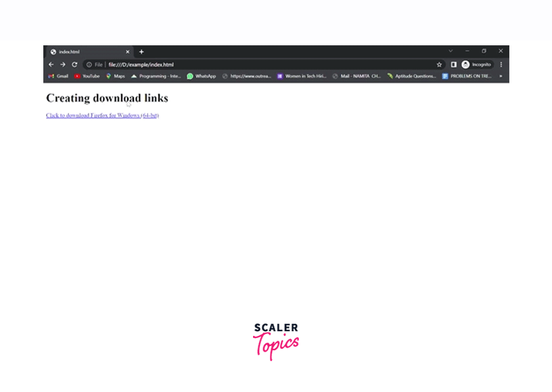The image size is (552, 392).
Task: Expand the tab search chevron
Action: click(x=451, y=51)
